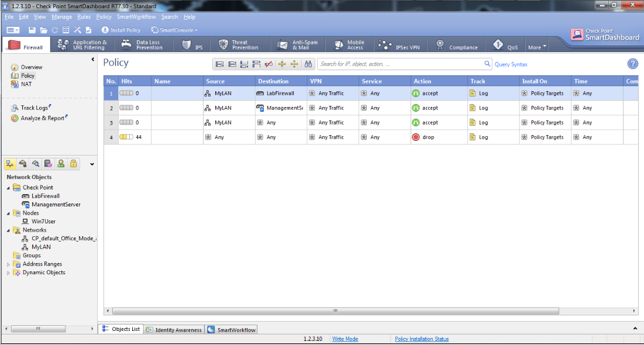Collapse the Nodes tree folder
Screen dimensions: 644x345
coord(9,213)
